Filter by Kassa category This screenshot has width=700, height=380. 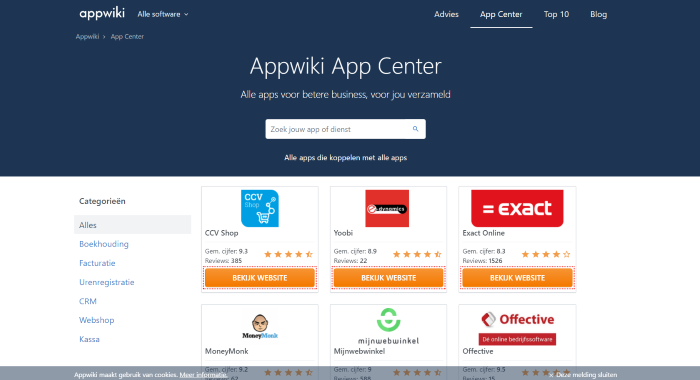click(x=89, y=339)
